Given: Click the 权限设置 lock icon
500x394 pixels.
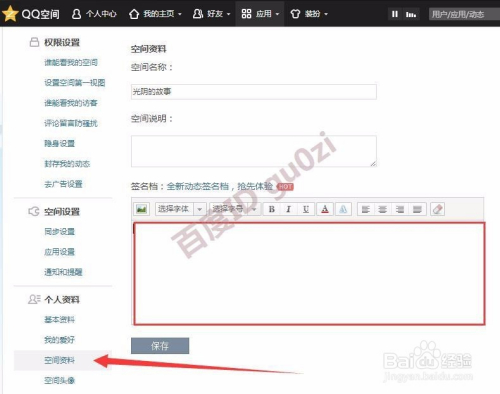Looking at the screenshot, I should point(34,42).
